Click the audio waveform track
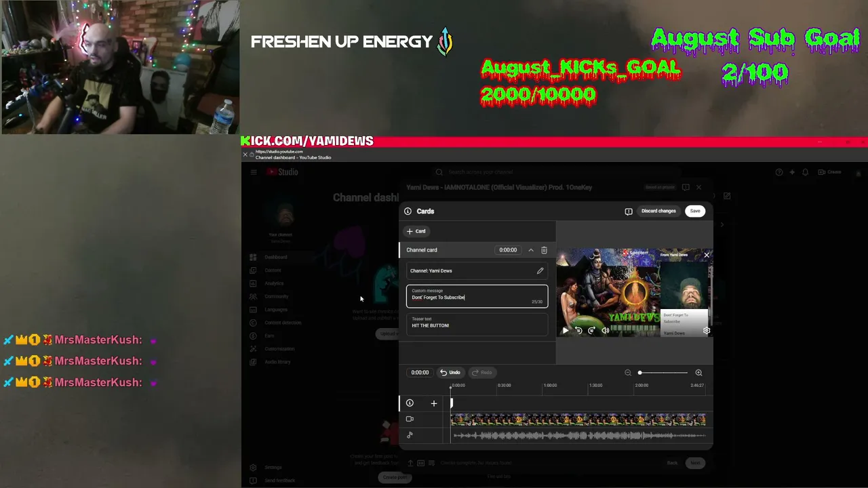868x488 pixels. pos(578,435)
